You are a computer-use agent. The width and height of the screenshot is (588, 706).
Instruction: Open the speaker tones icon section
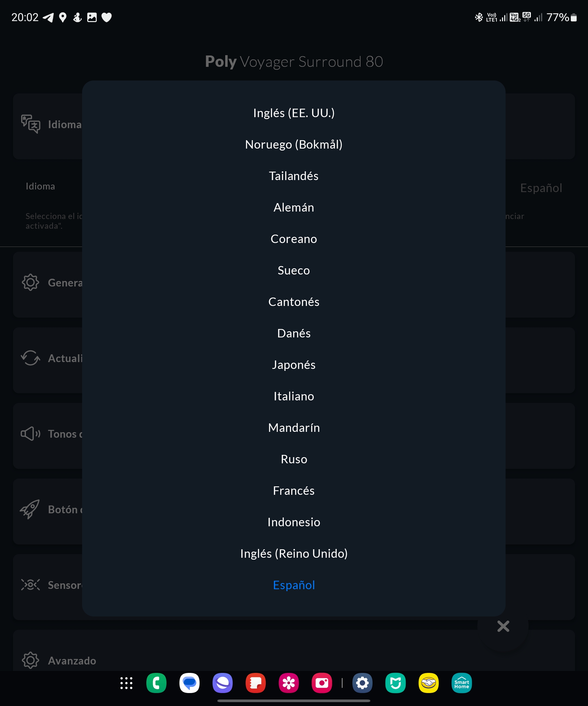tap(31, 434)
